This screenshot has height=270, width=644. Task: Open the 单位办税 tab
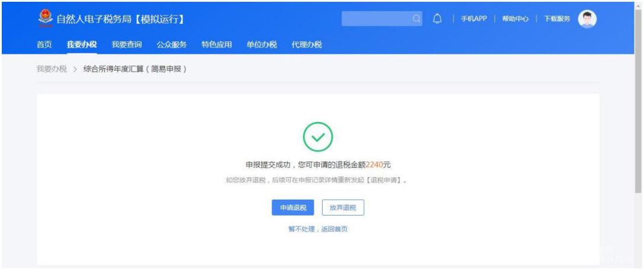[262, 45]
